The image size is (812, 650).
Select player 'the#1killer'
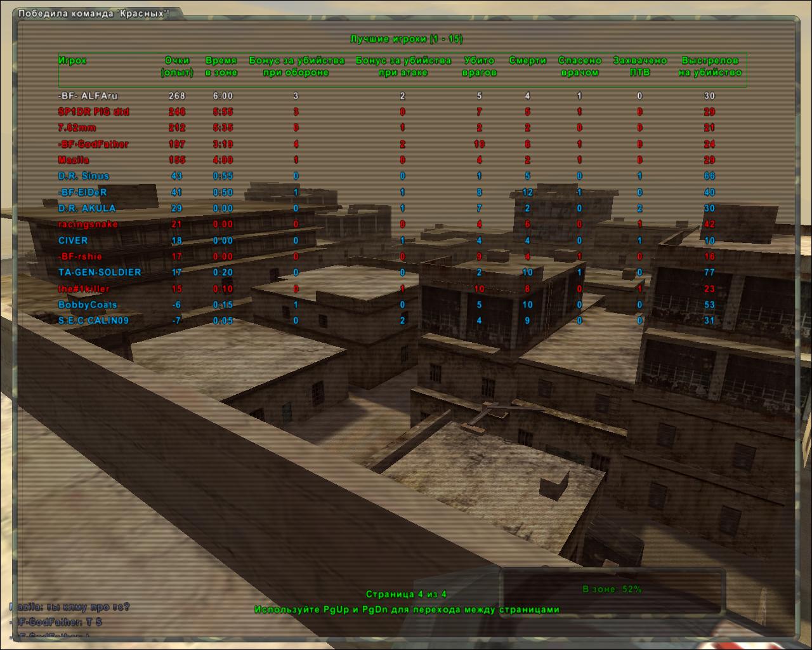[x=84, y=289]
